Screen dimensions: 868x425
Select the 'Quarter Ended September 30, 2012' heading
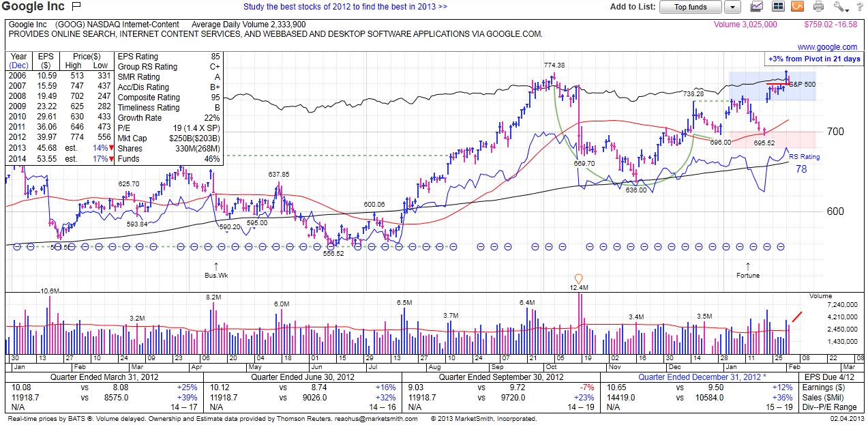(x=501, y=377)
